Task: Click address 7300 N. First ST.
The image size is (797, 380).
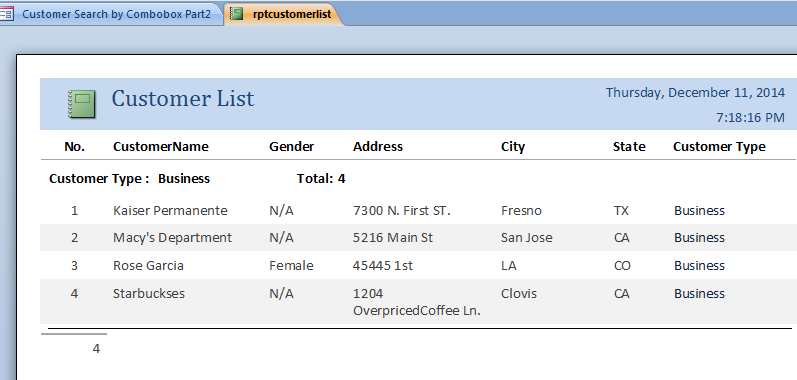Action: [x=402, y=211]
